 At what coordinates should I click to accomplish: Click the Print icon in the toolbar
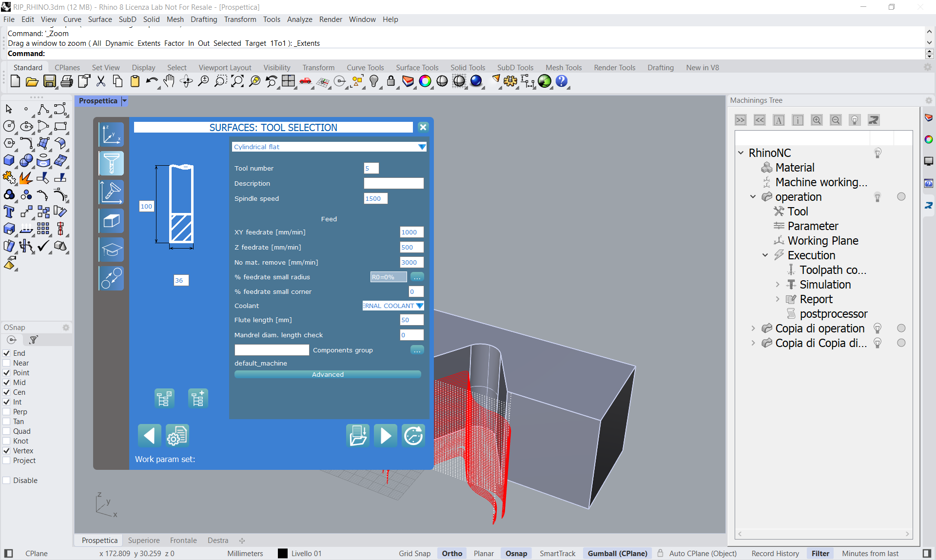[x=67, y=81]
